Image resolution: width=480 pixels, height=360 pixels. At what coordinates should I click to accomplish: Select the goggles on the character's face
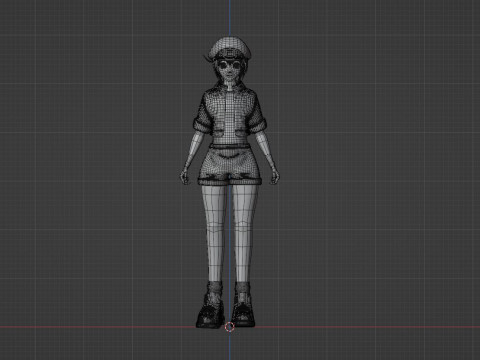tap(230, 64)
